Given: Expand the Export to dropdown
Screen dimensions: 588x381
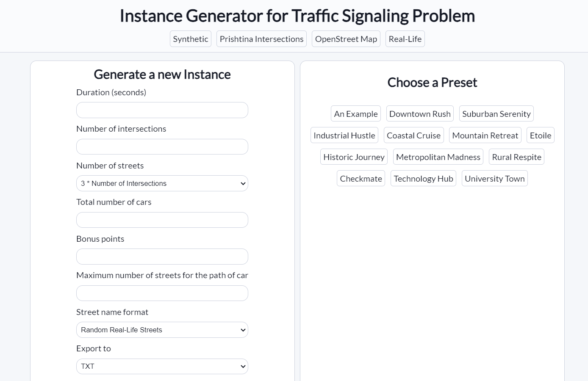Looking at the screenshot, I should coord(162,366).
